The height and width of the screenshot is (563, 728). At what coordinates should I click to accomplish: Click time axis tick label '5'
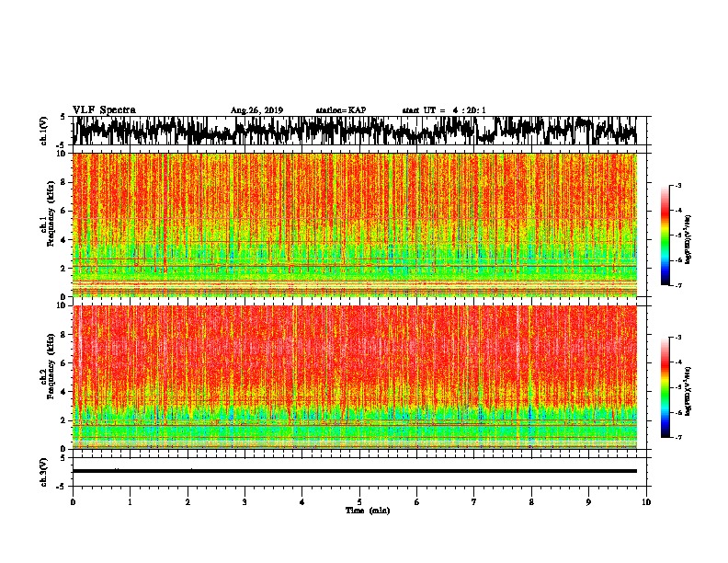click(x=359, y=502)
